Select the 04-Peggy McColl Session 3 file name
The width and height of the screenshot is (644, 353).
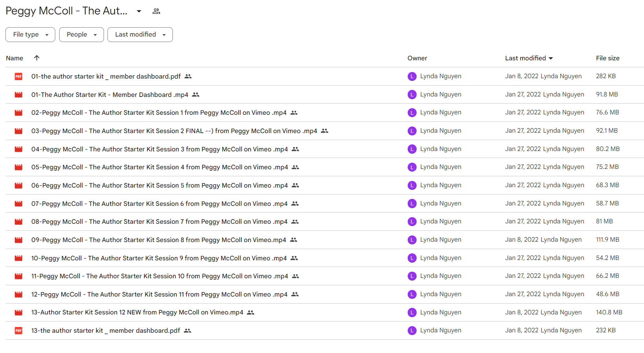point(160,149)
